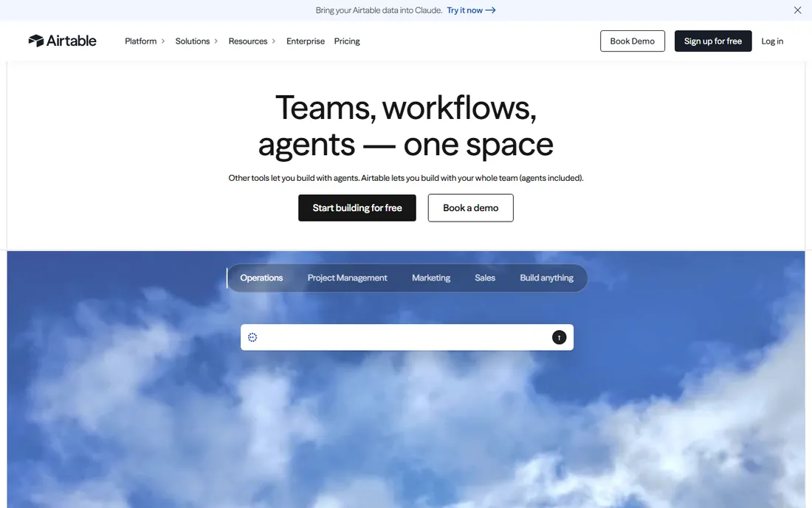Image resolution: width=812 pixels, height=508 pixels.
Task: Click 'Bring your Airtable data into Claude' text
Action: click(379, 10)
